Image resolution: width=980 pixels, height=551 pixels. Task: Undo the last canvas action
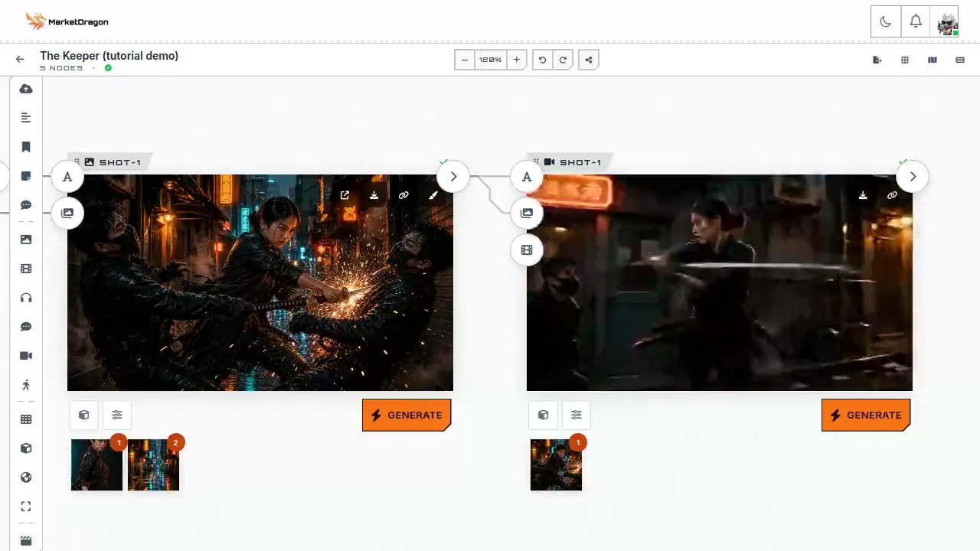pyautogui.click(x=543, y=60)
